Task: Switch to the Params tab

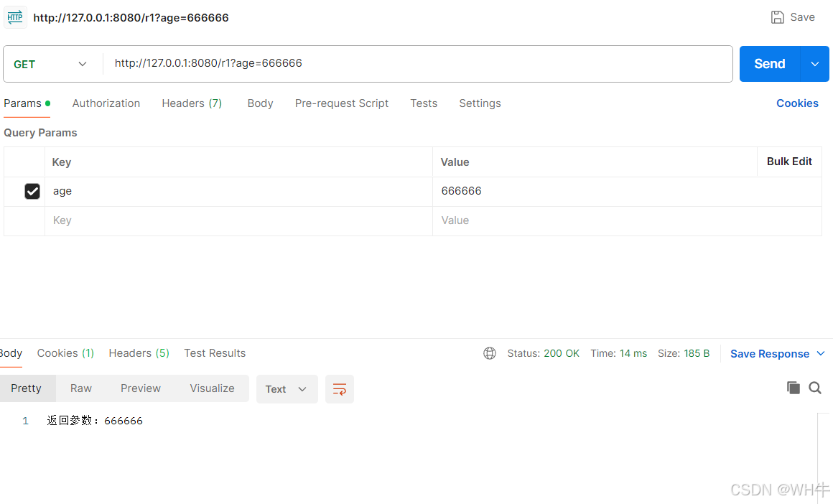Action: 27,103
